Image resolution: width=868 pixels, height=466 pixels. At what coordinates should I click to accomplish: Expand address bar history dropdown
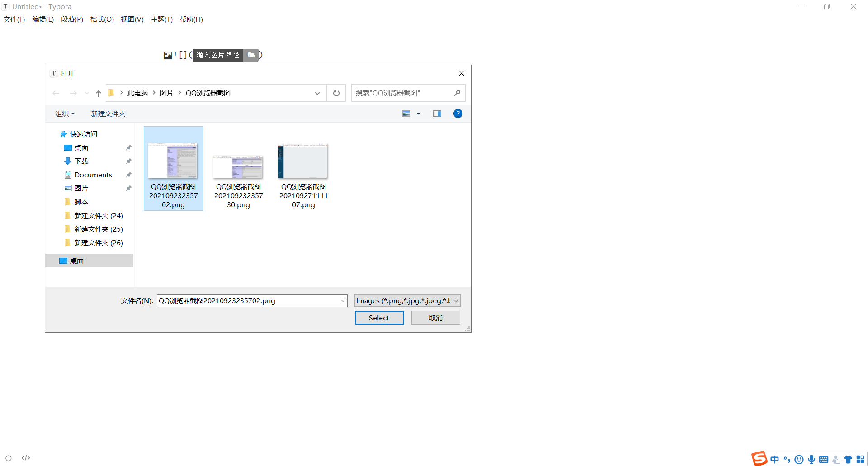click(x=317, y=93)
